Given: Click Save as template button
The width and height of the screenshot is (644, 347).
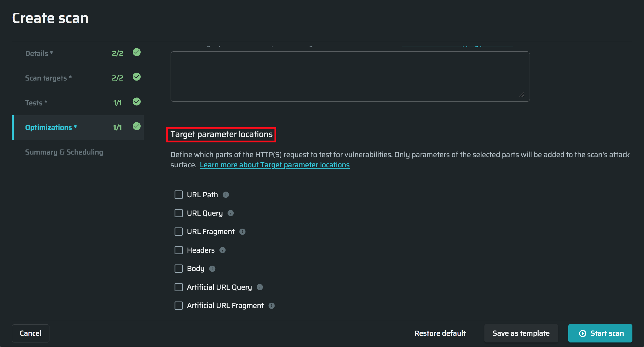Looking at the screenshot, I should click(x=521, y=333).
